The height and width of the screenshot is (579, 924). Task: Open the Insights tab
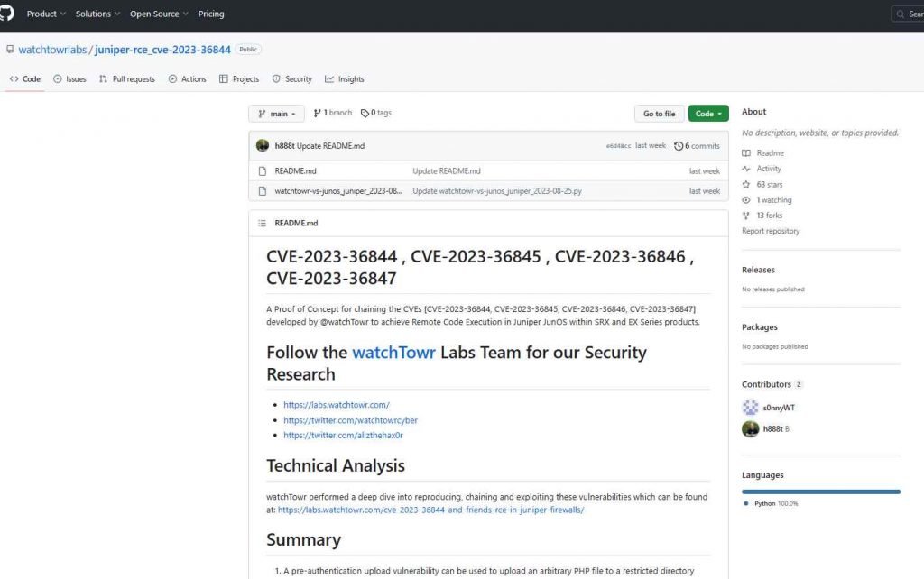click(x=345, y=79)
